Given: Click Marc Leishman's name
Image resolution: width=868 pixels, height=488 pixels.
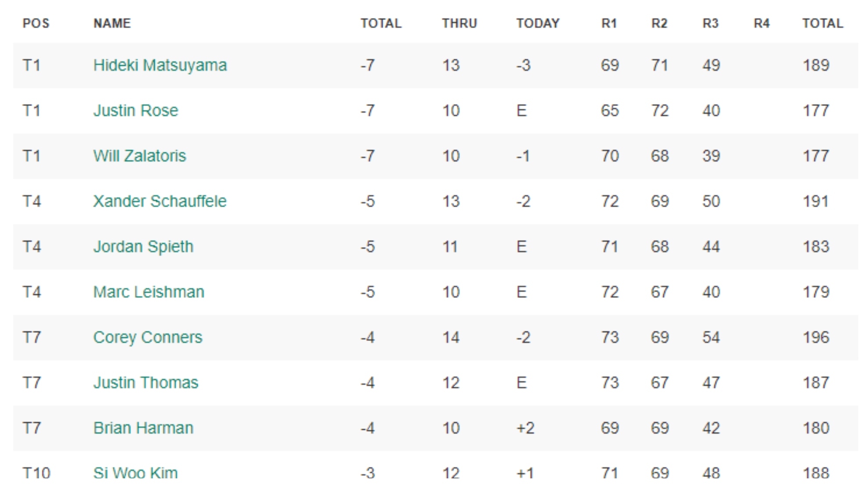Looking at the screenshot, I should pos(149,292).
